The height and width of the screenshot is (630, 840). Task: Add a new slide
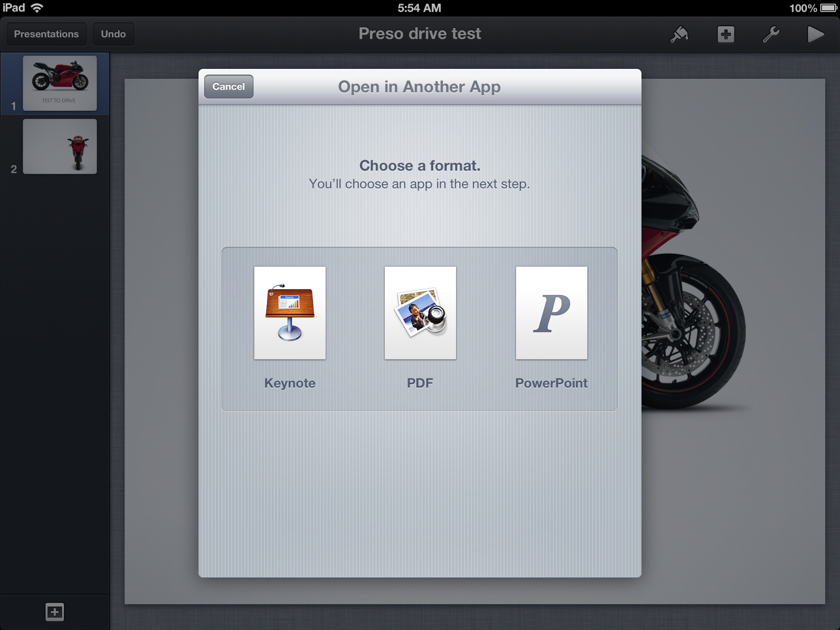(55, 612)
